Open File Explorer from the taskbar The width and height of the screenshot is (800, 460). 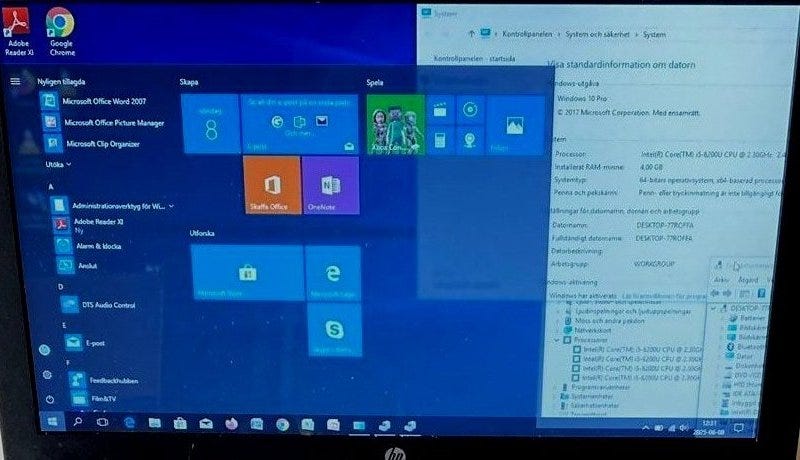pos(155,423)
